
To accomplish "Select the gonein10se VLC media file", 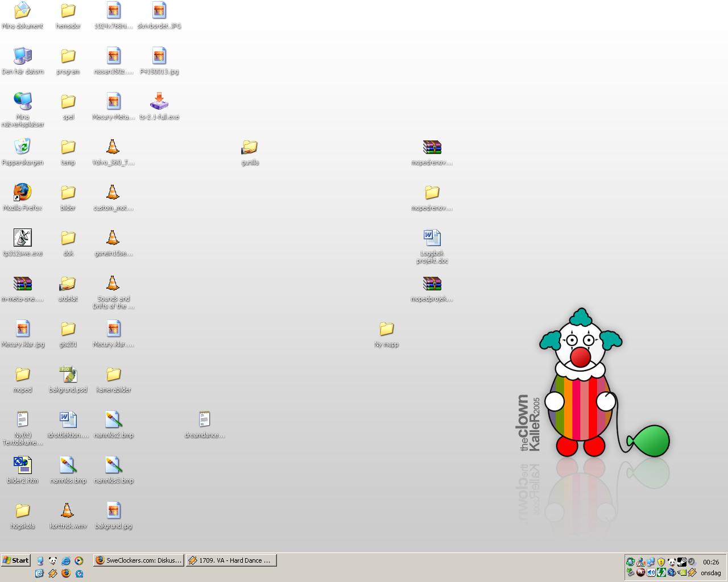I will (x=113, y=242).
